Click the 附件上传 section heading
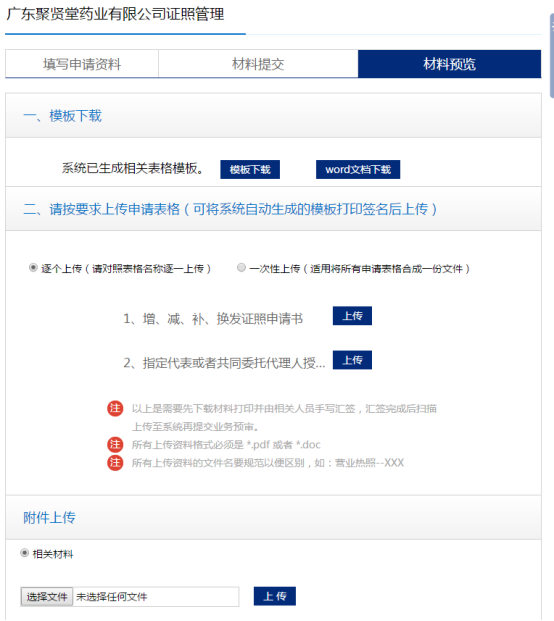The height and width of the screenshot is (621, 554). coord(49,518)
